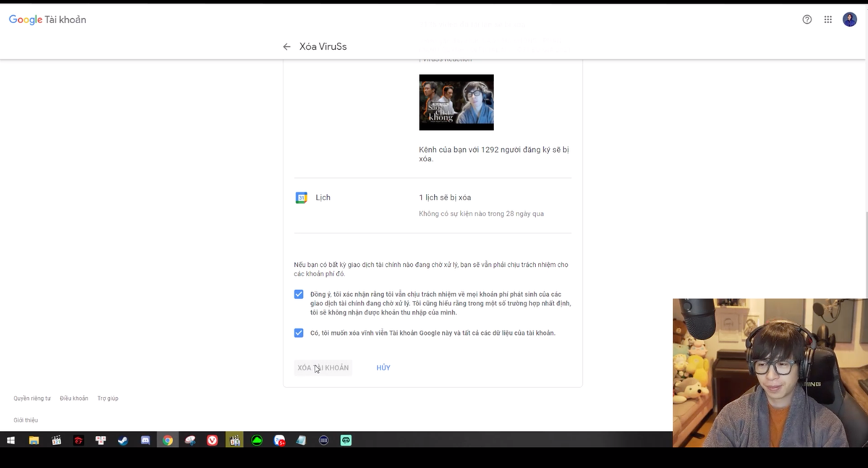The image size is (868, 468).
Task: Click the Google Tài khoản logo
Action: click(48, 20)
